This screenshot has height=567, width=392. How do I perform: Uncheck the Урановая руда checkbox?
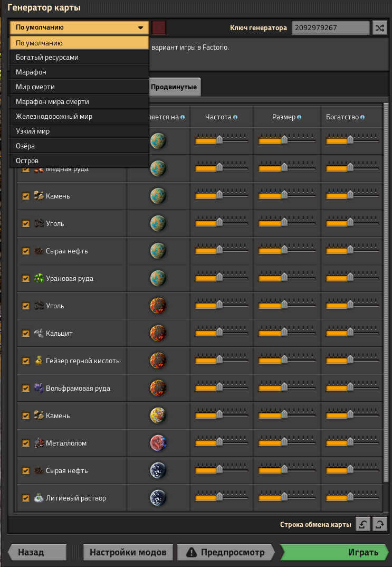(x=26, y=278)
